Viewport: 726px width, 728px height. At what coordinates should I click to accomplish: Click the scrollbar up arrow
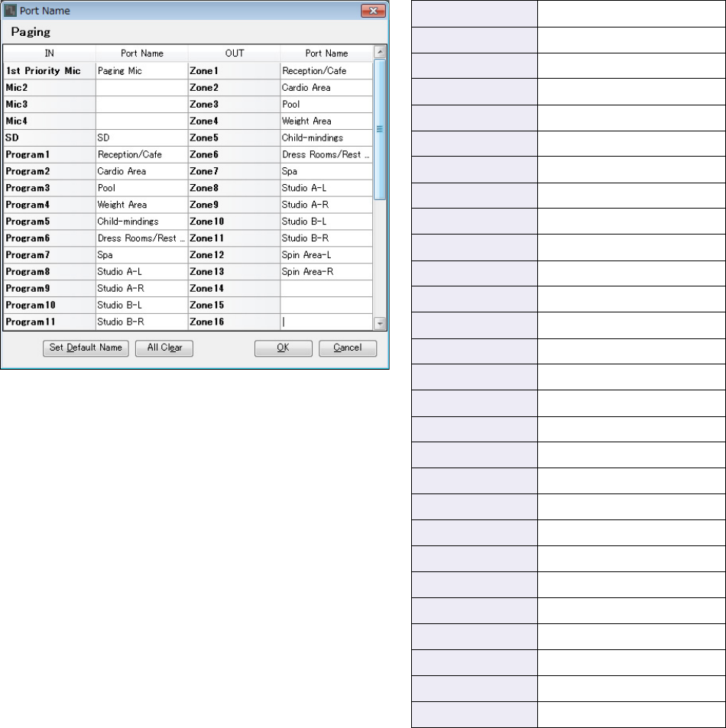380,51
